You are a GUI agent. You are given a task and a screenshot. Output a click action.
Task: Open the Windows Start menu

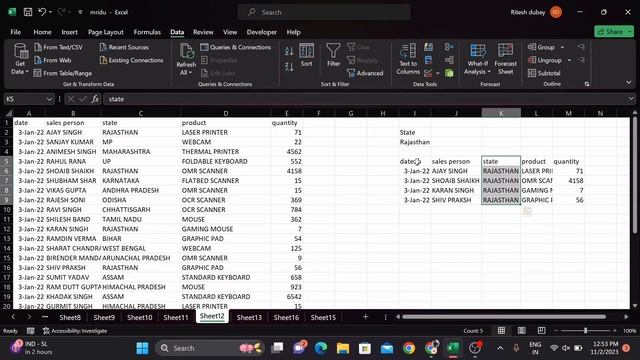142,348
